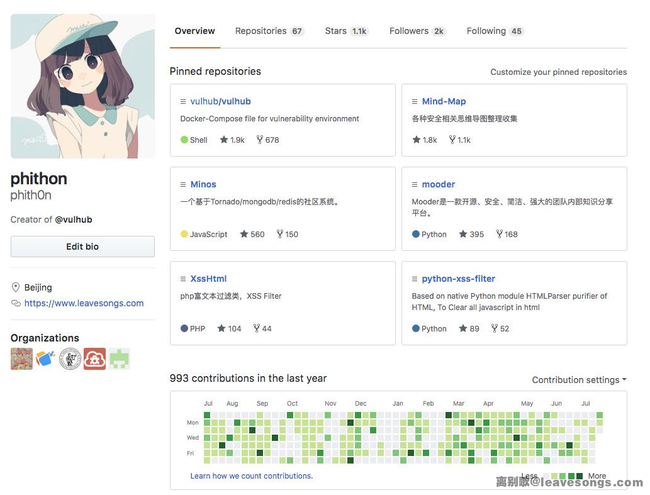Open the green pixel-robot organization avatar

[120, 359]
